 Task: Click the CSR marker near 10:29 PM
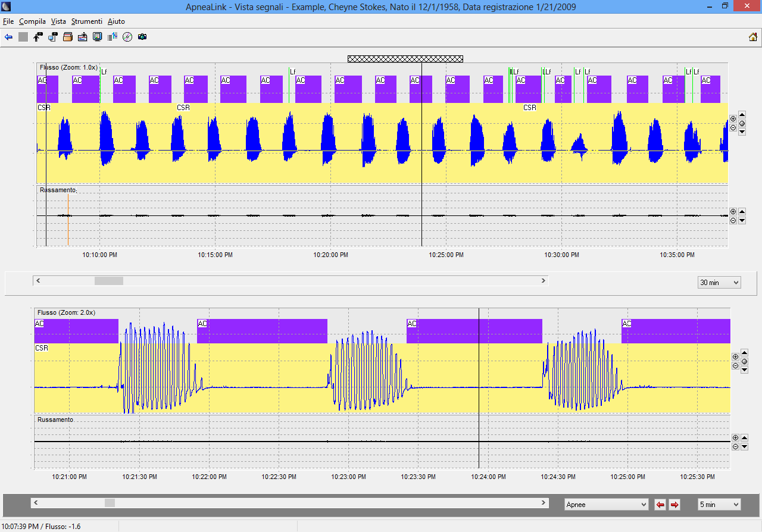point(530,108)
